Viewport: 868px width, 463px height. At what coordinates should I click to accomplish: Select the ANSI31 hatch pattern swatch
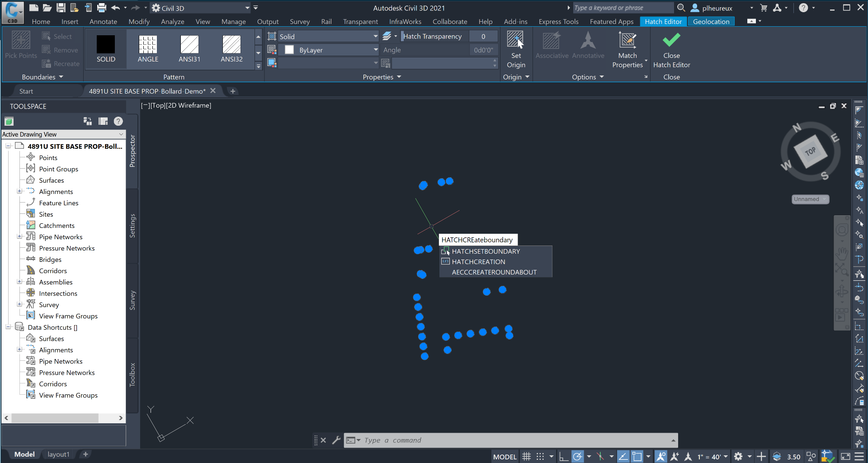(189, 49)
